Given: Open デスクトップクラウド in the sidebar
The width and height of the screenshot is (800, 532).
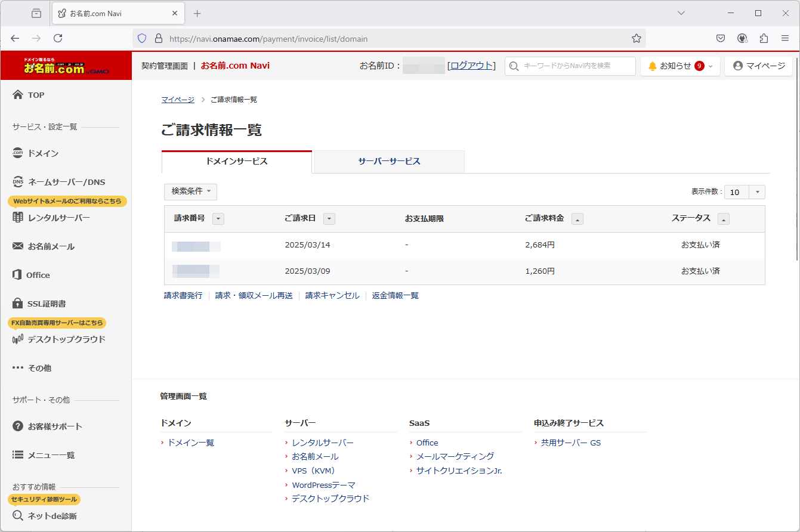Looking at the screenshot, I should click(x=66, y=339).
